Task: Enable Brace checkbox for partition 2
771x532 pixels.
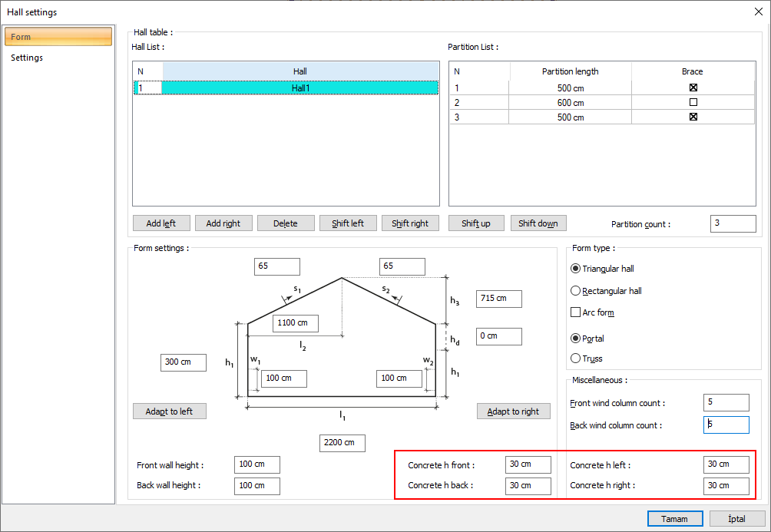Action: click(693, 102)
